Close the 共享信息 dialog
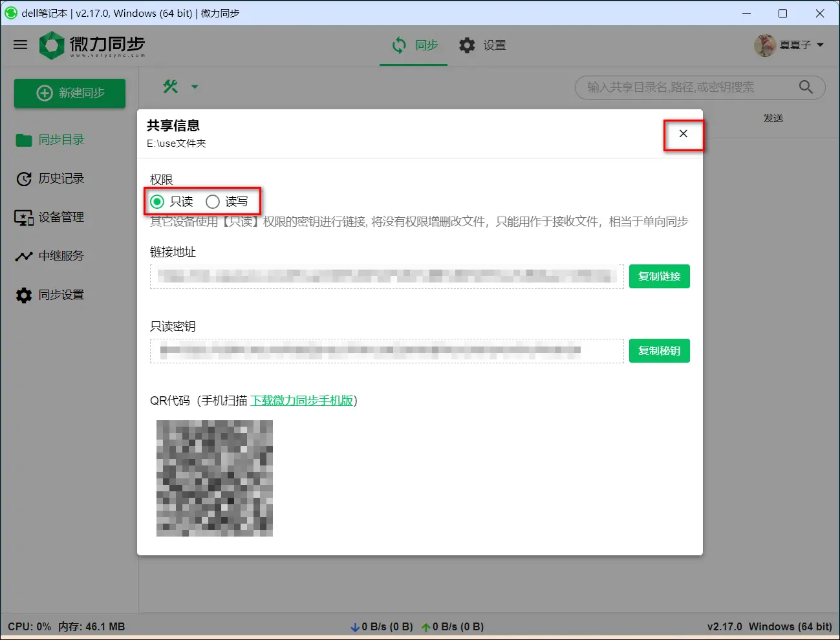The width and height of the screenshot is (840, 640). coord(683,134)
